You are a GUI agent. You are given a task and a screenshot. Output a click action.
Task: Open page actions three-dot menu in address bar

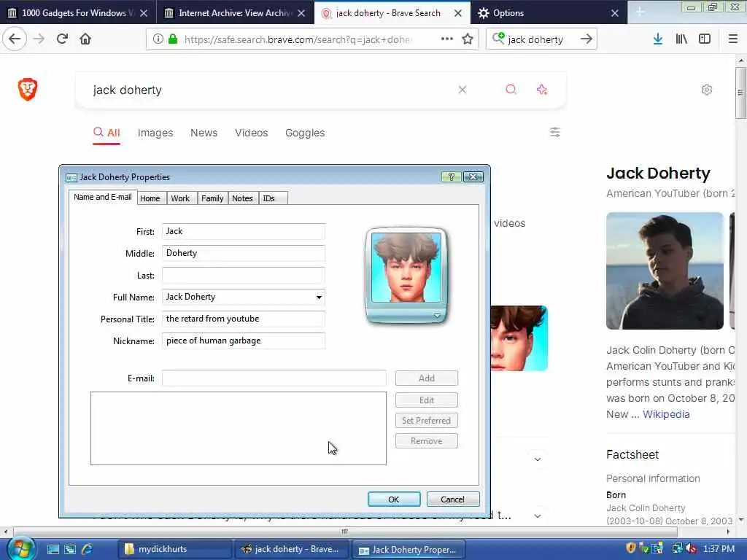pyautogui.click(x=447, y=39)
